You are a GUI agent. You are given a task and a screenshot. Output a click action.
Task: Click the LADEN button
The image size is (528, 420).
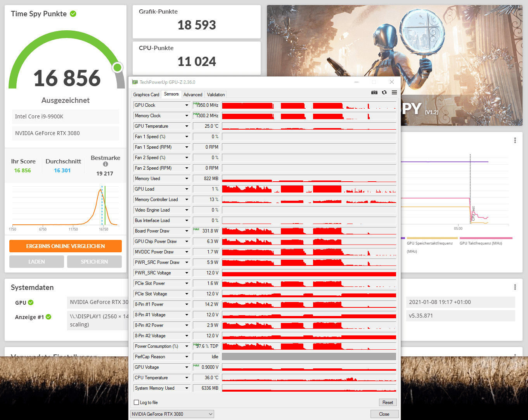point(36,262)
